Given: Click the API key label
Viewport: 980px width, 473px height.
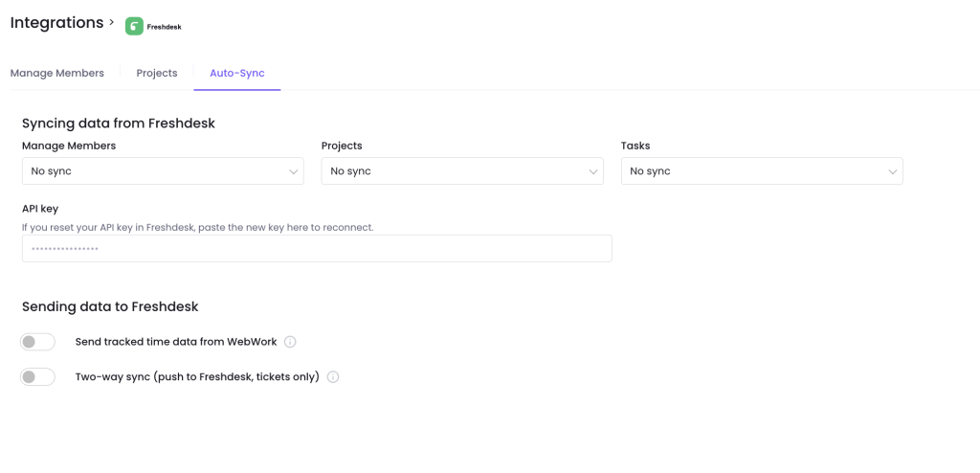Looking at the screenshot, I should [x=40, y=209].
